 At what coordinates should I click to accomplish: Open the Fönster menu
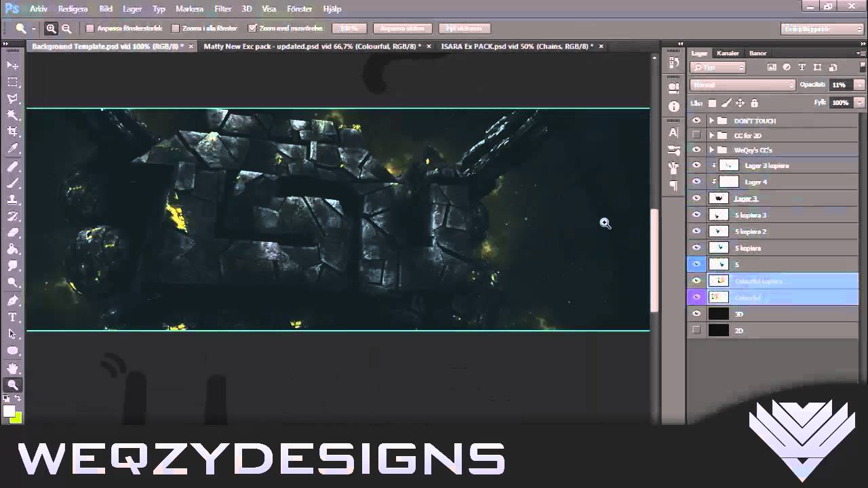pos(299,9)
